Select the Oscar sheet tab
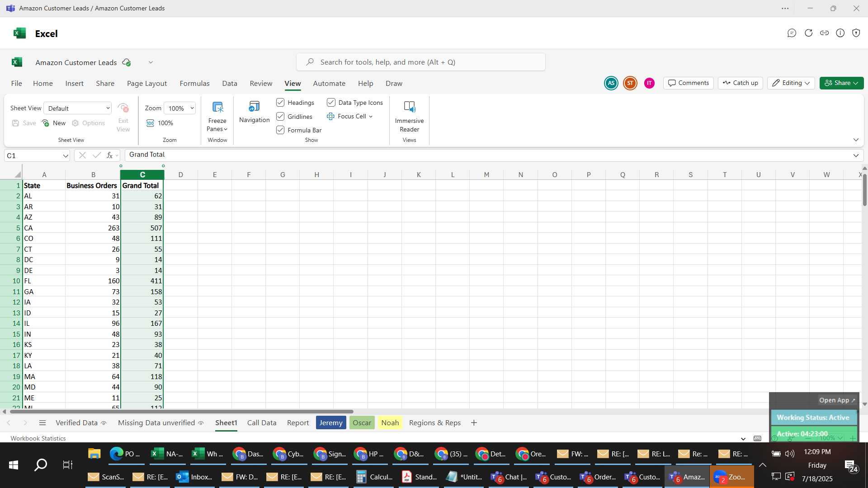The height and width of the screenshot is (488, 868). (362, 422)
